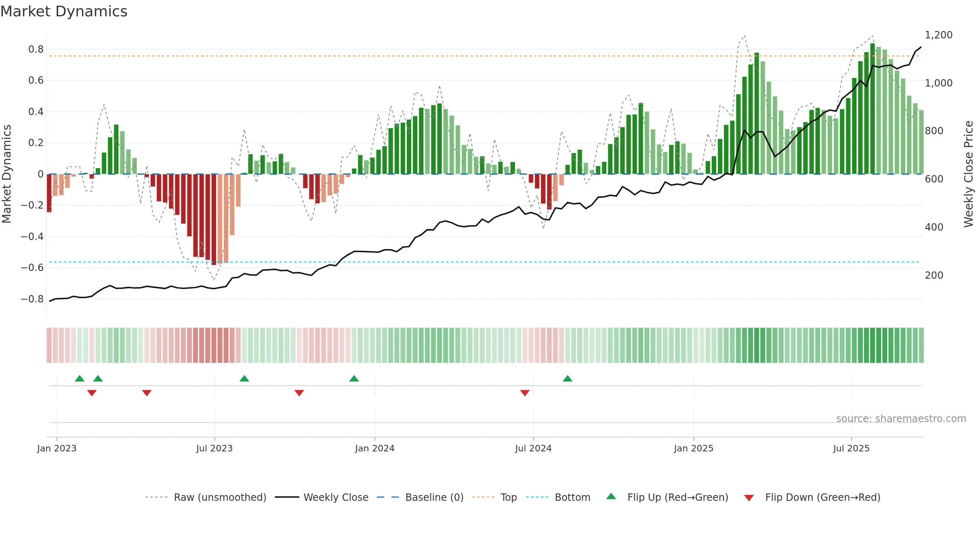This screenshot has height=551, width=980.
Task: Toggle the Top legend entry
Action: point(494,497)
